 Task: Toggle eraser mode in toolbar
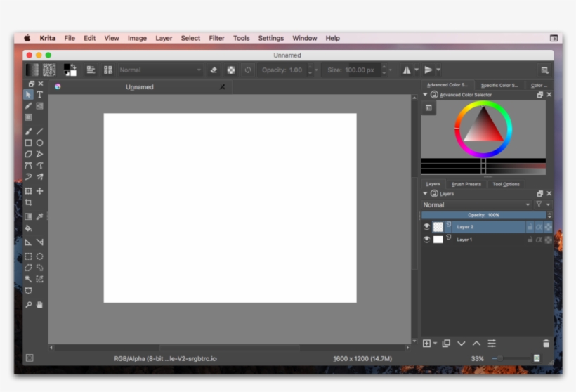point(214,70)
